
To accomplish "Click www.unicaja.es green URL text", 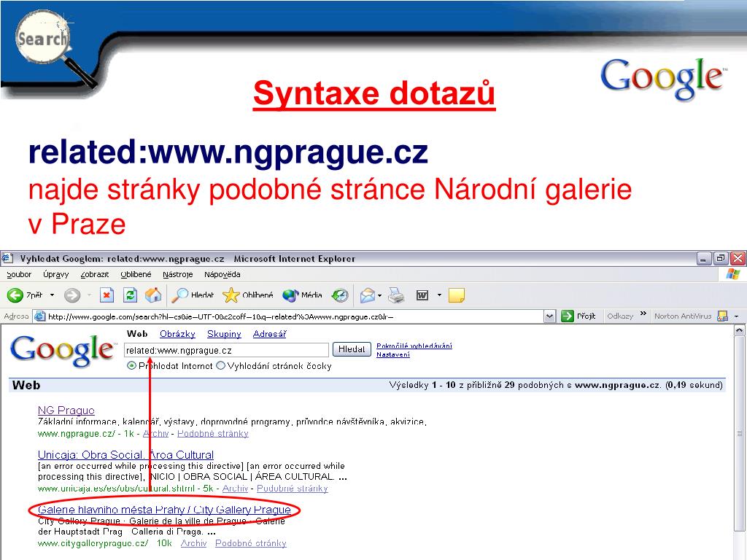I will tap(116, 488).
